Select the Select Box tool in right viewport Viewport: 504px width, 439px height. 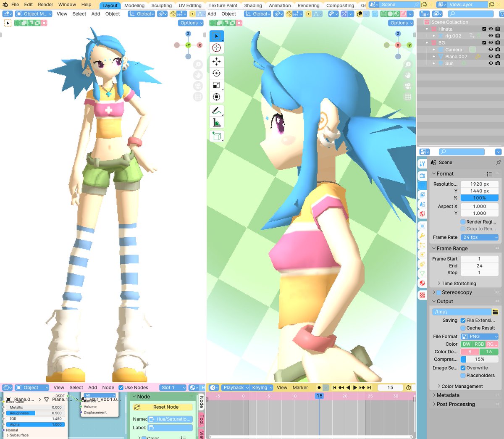click(x=216, y=36)
